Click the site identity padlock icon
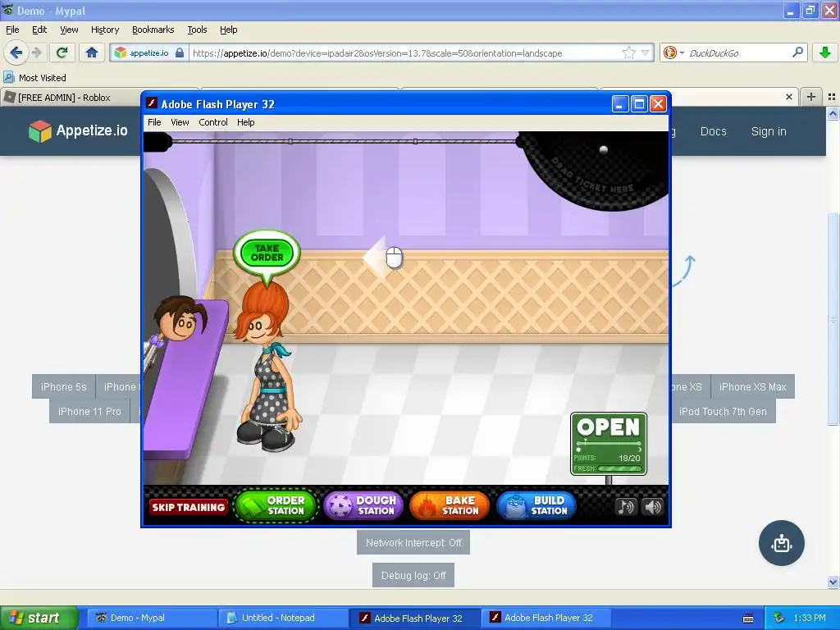 (x=180, y=52)
